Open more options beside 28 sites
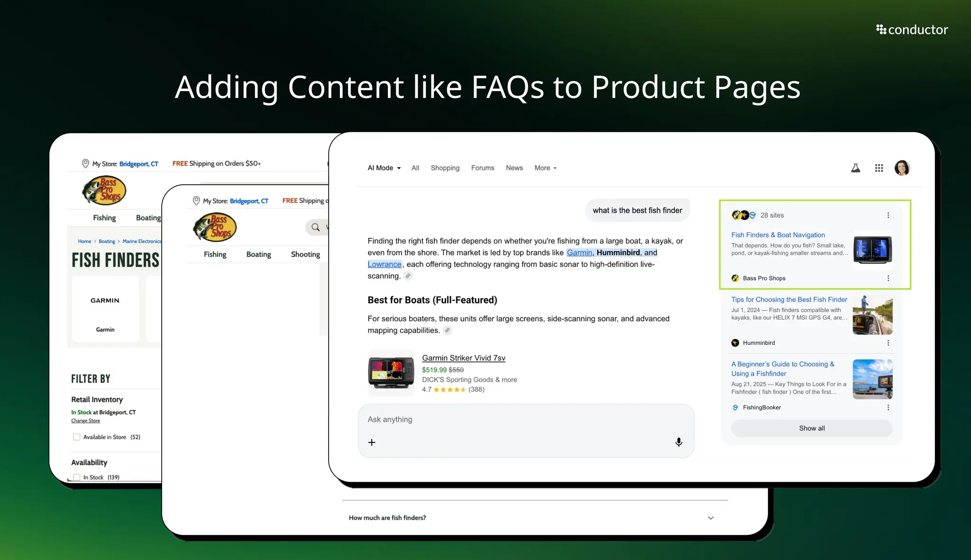 (888, 215)
